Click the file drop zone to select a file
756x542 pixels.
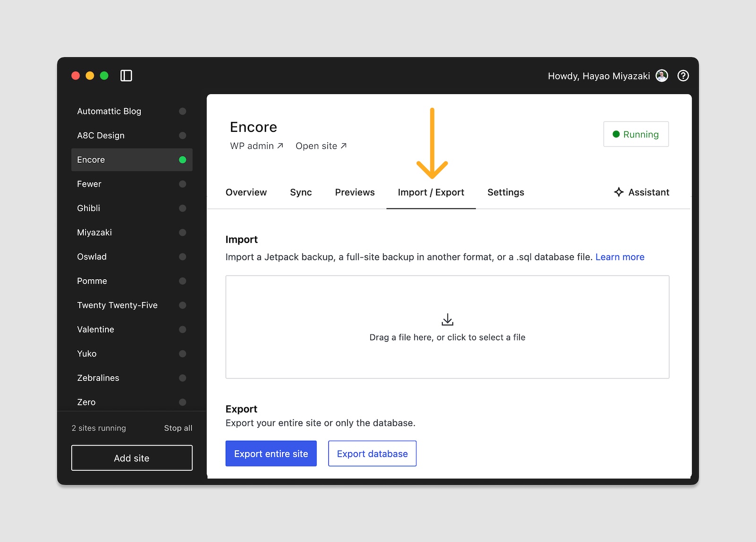(447, 327)
